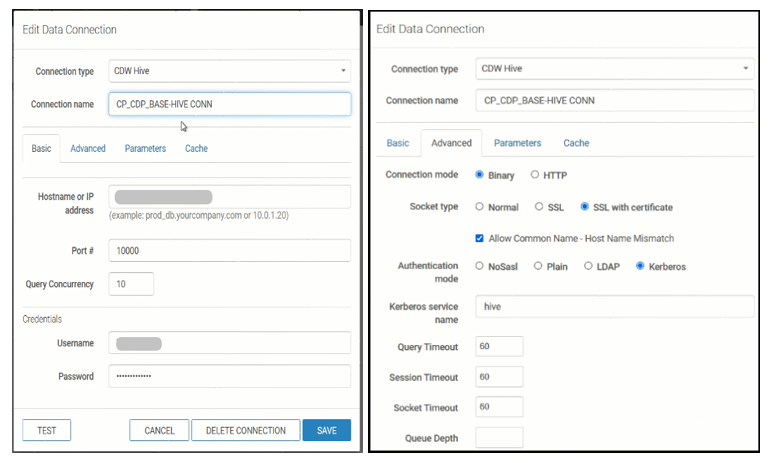Click Connection name field in left dialog

230,104
